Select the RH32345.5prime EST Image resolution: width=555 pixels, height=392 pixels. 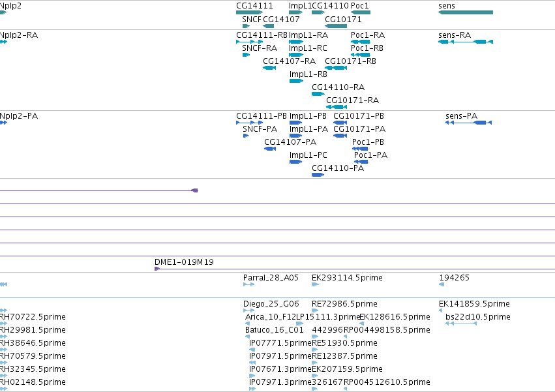[3, 376]
